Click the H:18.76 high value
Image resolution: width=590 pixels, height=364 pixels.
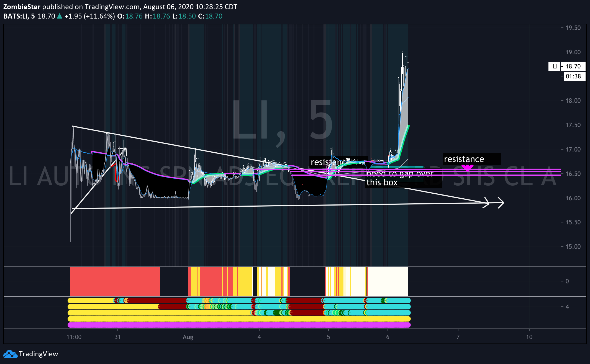pos(158,16)
